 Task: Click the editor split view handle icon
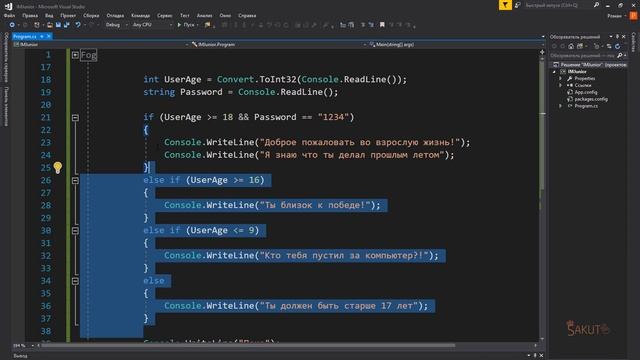pyautogui.click(x=542, y=52)
